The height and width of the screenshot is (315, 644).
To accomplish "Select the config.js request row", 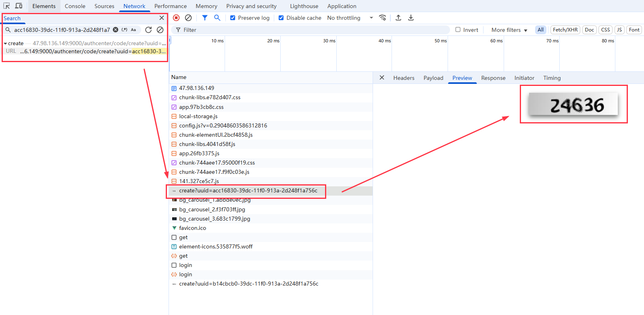I will click(x=223, y=125).
